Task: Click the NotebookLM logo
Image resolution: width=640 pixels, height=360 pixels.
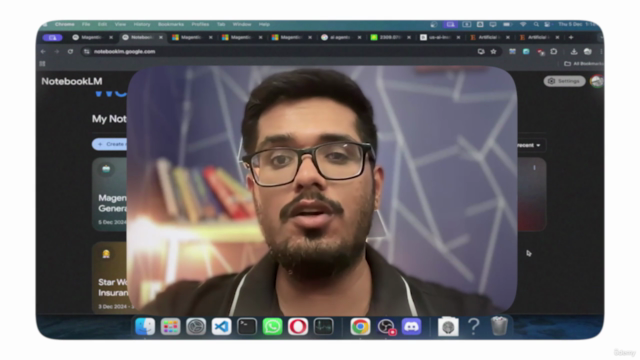Action: pyautogui.click(x=72, y=81)
